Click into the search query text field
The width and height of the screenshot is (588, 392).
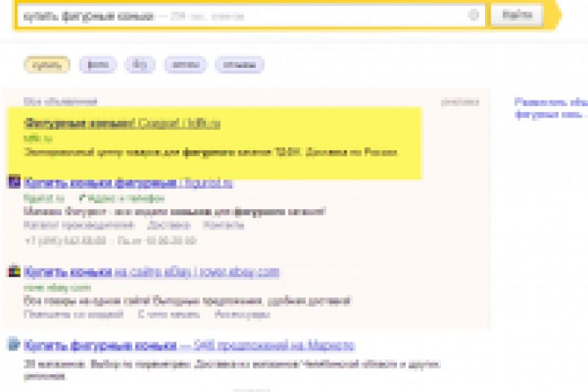tap(240, 16)
